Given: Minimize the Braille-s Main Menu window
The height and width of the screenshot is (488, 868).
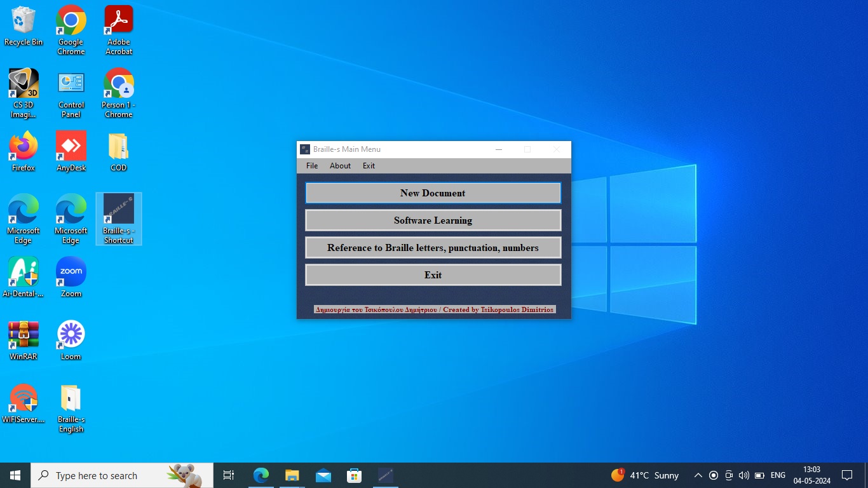Looking at the screenshot, I should pyautogui.click(x=499, y=149).
